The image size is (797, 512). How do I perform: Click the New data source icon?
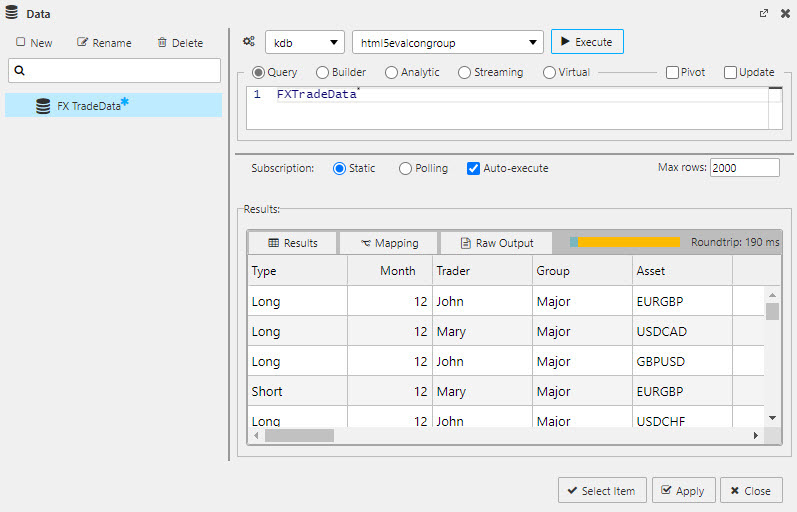pos(21,43)
